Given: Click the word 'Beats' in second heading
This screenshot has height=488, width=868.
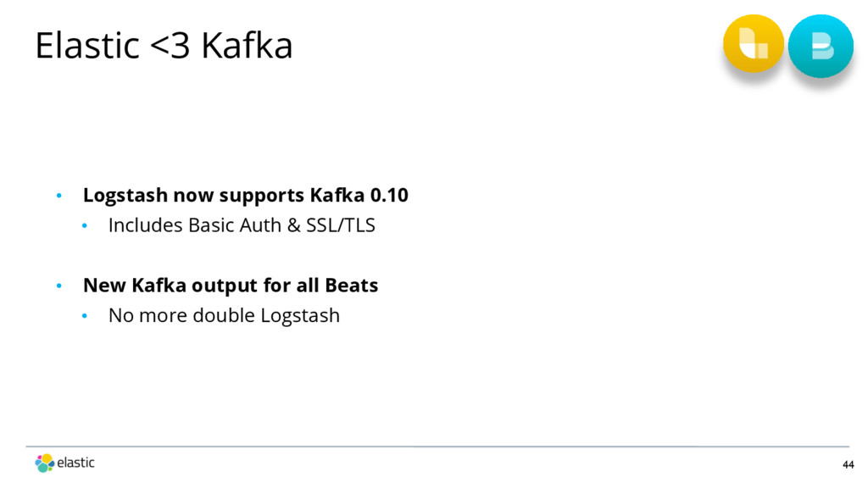Looking at the screenshot, I should [x=352, y=286].
